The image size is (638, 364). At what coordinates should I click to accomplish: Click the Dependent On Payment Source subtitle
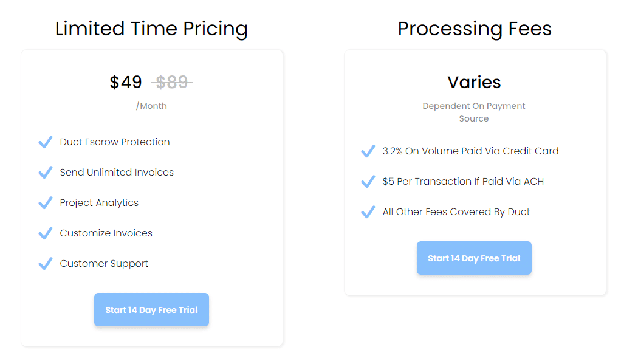[x=474, y=112]
